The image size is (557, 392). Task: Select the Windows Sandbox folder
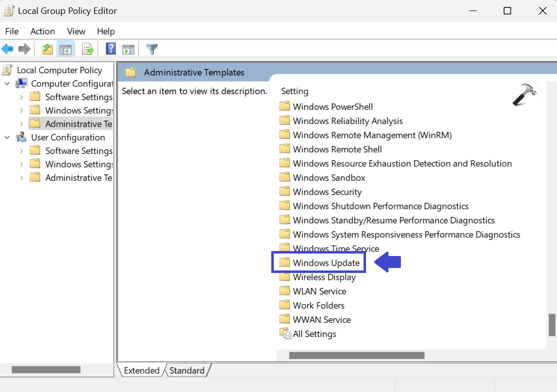tap(329, 177)
